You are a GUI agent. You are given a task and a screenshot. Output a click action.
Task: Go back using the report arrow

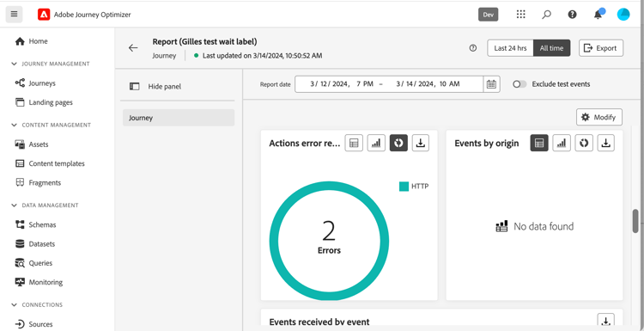click(x=133, y=48)
